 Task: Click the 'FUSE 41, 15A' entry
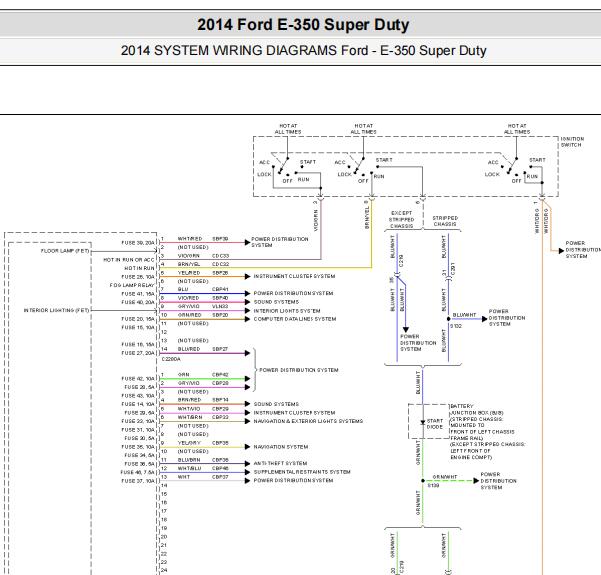click(x=138, y=294)
